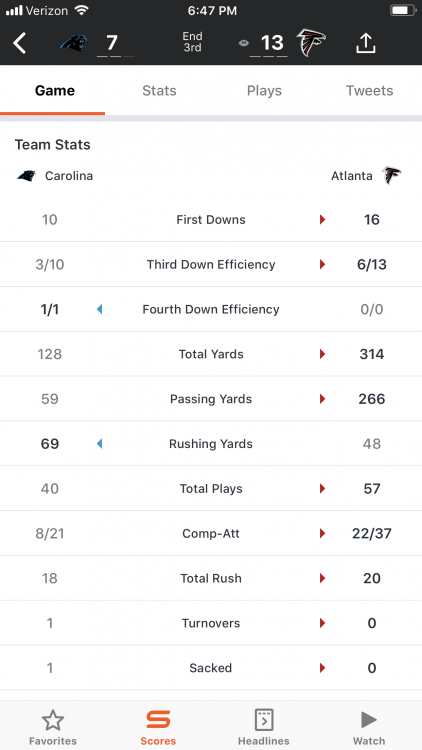Tap the Atlanta score of 13

coord(272,43)
